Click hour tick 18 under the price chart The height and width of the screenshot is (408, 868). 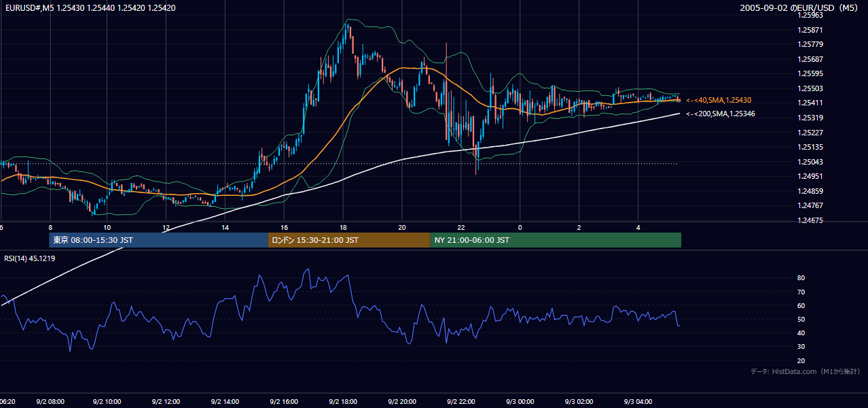tap(344, 227)
